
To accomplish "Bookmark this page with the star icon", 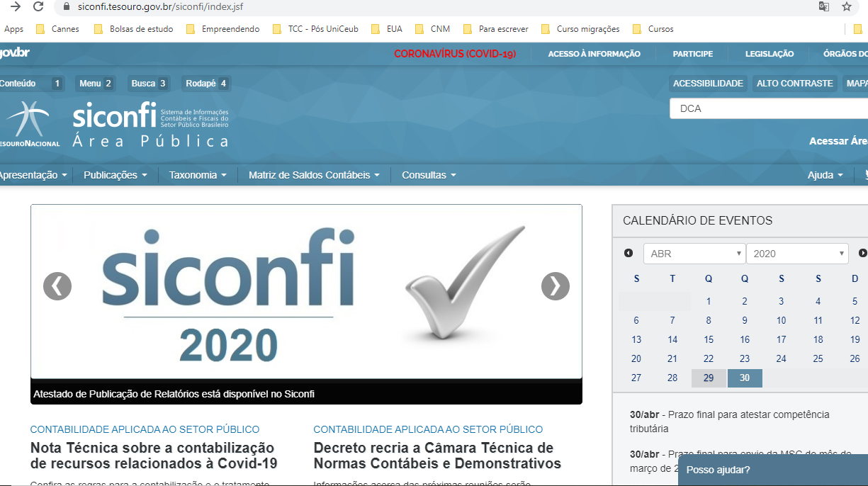I will pyautogui.click(x=847, y=6).
